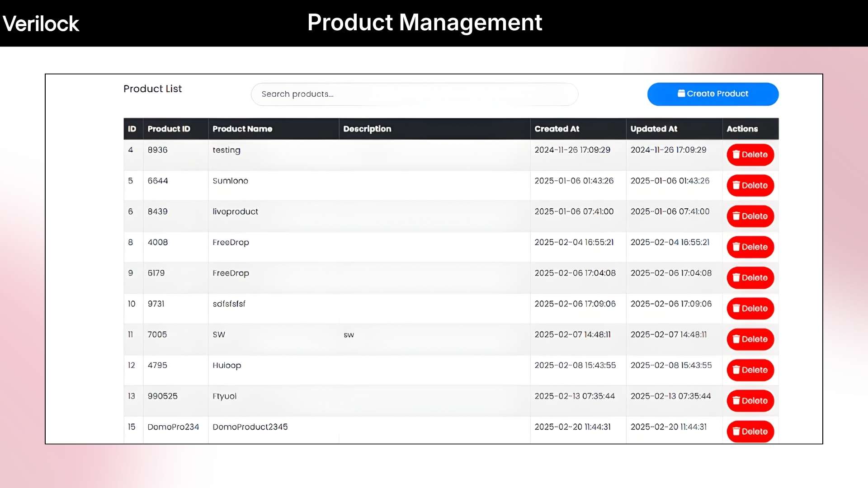Open the Create Product dialog
The image size is (868, 488).
[x=713, y=94]
